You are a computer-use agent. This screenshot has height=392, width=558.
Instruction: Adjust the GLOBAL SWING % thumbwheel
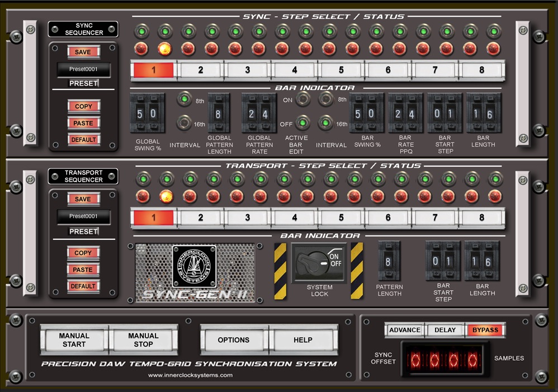[x=146, y=113]
